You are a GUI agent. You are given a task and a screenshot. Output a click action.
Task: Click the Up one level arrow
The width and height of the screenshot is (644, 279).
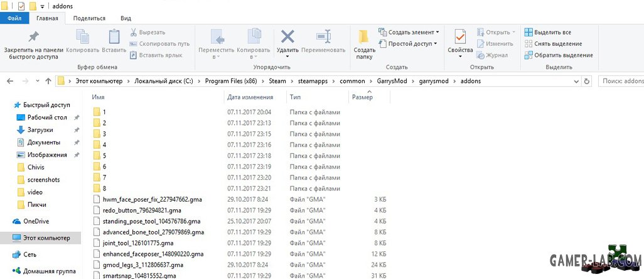(48, 81)
